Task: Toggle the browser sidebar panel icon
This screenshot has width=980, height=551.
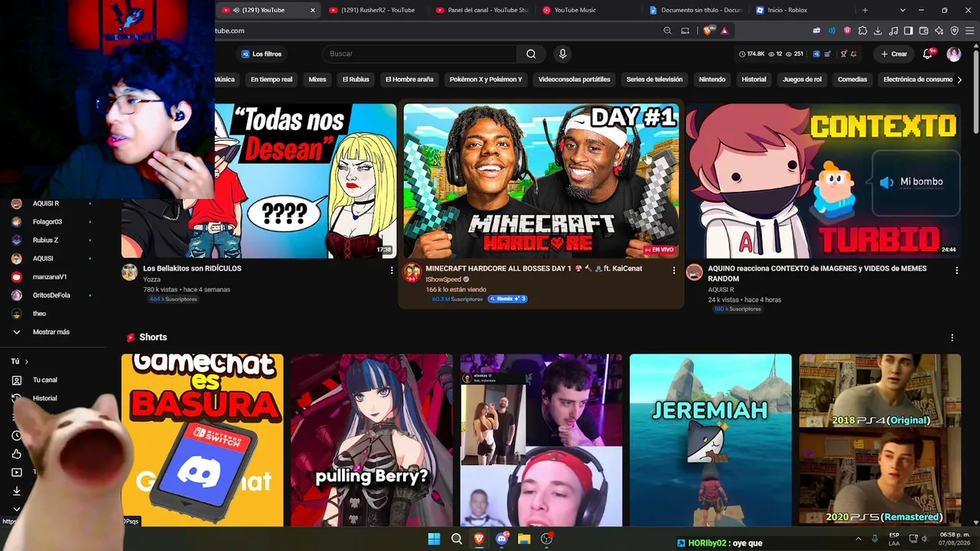Action: pos(908,31)
